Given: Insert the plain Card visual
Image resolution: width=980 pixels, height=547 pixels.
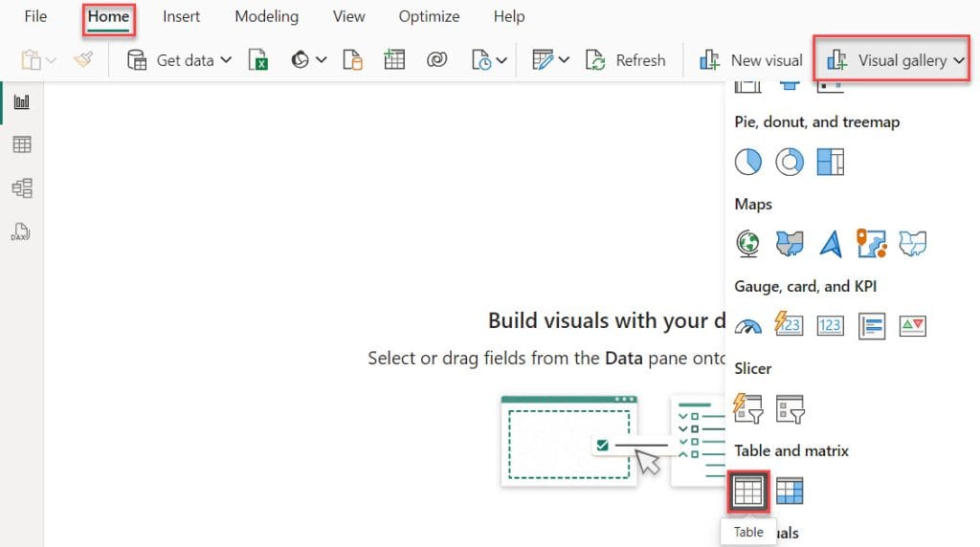Looking at the screenshot, I should pyautogui.click(x=831, y=325).
